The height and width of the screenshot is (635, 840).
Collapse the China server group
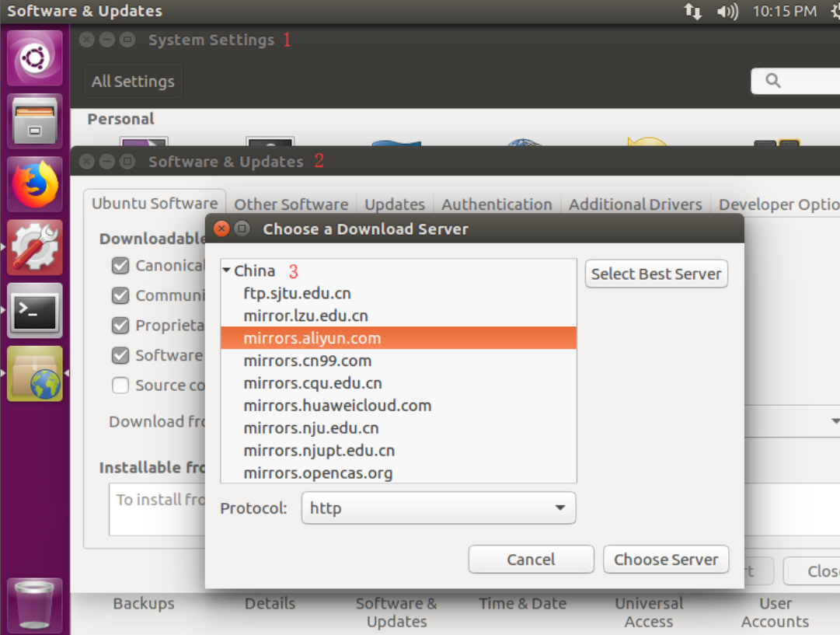click(227, 270)
